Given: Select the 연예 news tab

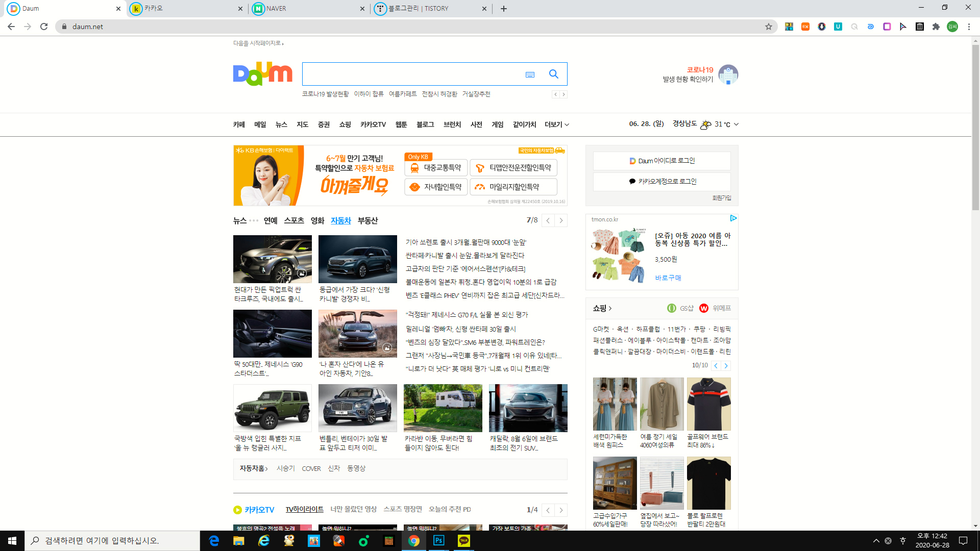Looking at the screenshot, I should point(271,221).
